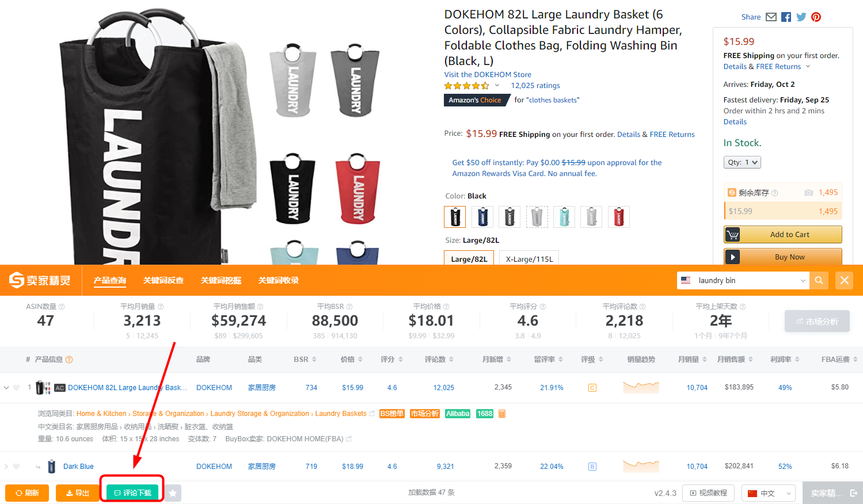Screen dimensions: 863x504
Task: Open the Qty quantity dropdown
Action: pos(742,162)
